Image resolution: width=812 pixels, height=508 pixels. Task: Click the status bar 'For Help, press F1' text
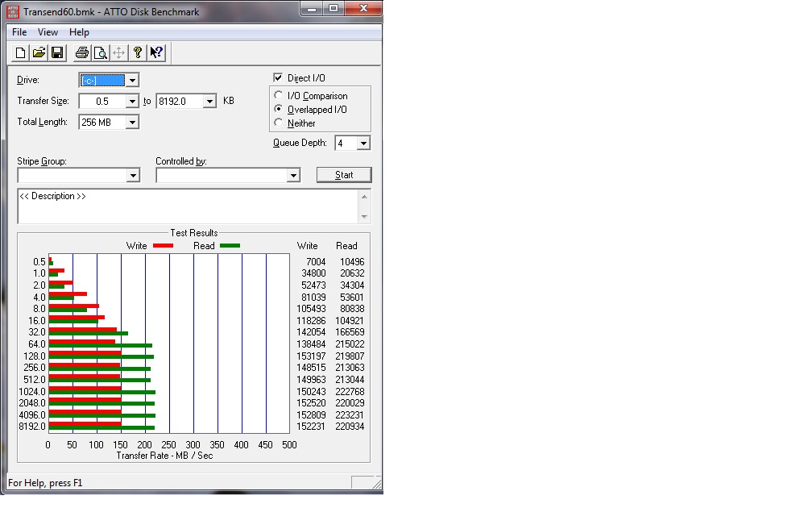[45, 482]
